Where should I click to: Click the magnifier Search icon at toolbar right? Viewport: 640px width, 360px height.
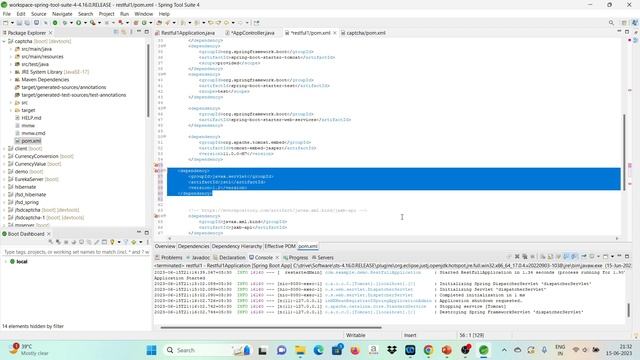611,23
